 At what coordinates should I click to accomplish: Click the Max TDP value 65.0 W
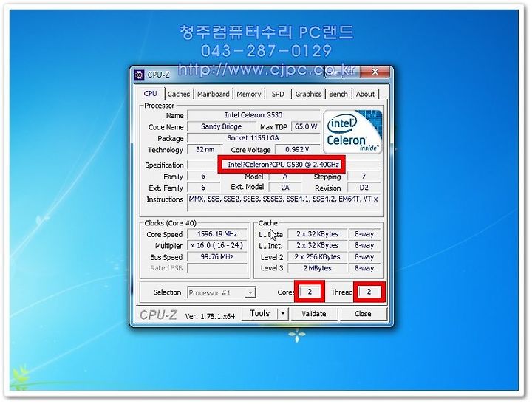click(x=306, y=126)
